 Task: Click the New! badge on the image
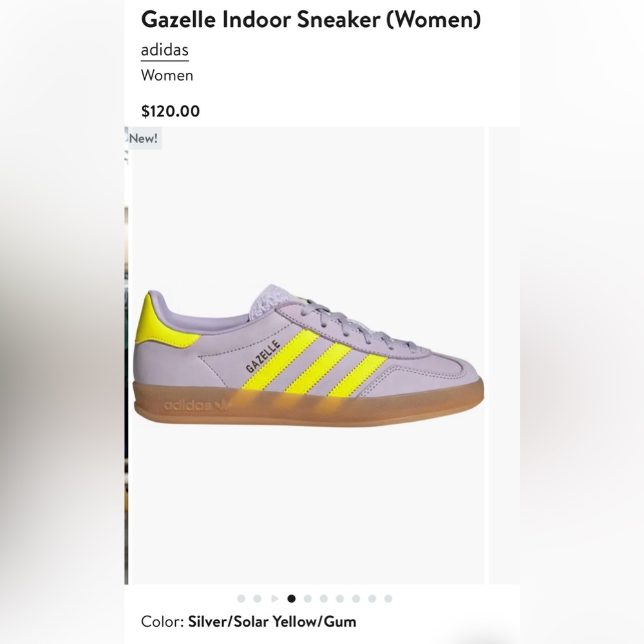point(143,138)
